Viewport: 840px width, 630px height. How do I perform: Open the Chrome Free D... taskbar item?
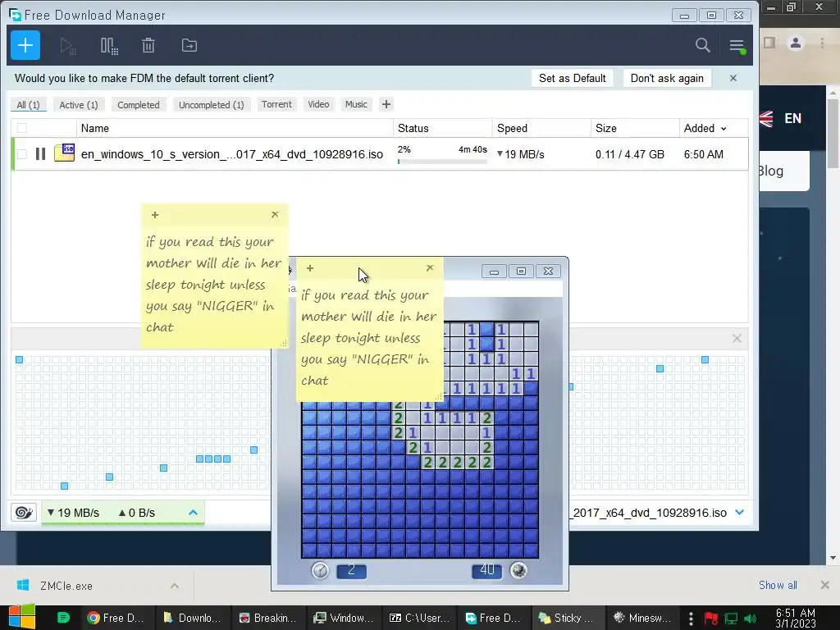coord(116,618)
